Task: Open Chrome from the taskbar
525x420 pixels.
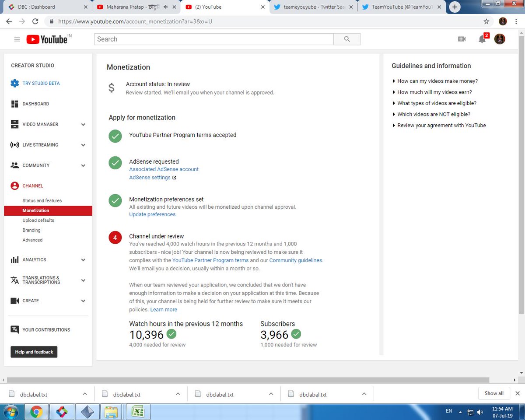Action: pos(36,412)
